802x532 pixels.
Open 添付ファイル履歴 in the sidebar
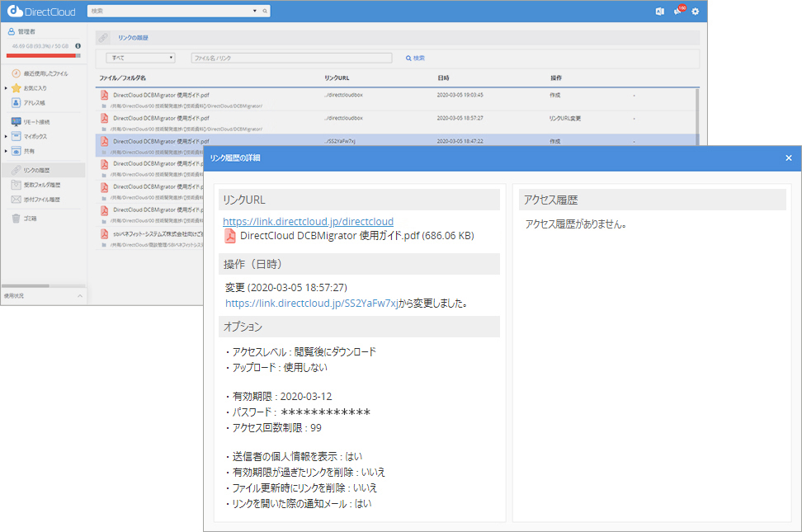42,200
